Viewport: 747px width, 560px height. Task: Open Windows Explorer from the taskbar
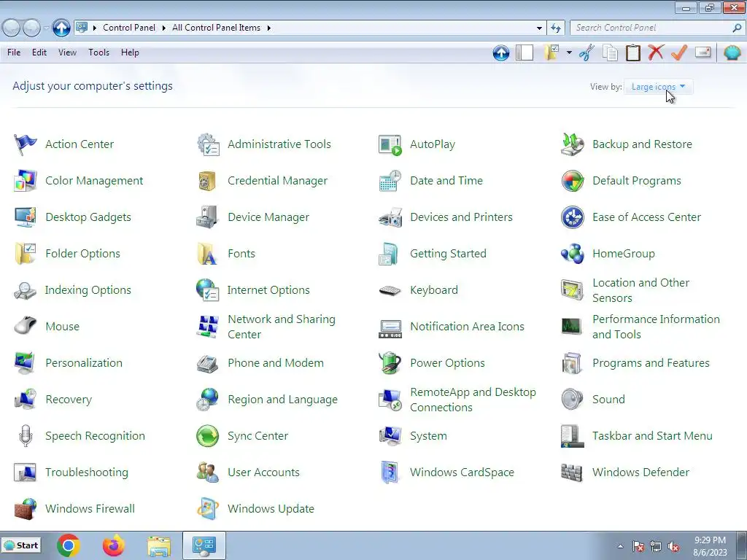(x=158, y=546)
